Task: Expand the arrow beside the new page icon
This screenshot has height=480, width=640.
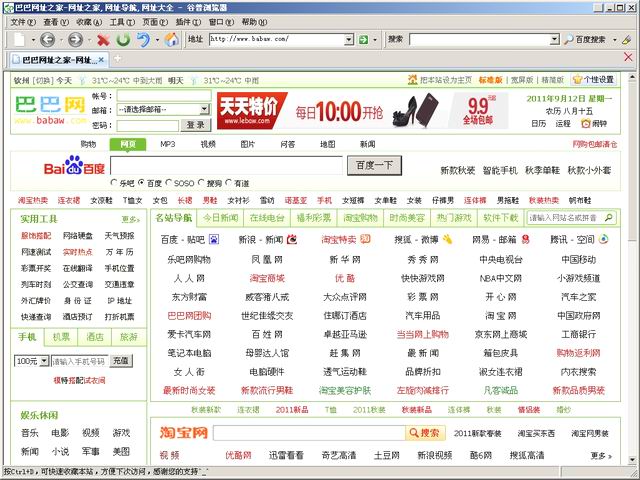Action: [33, 40]
